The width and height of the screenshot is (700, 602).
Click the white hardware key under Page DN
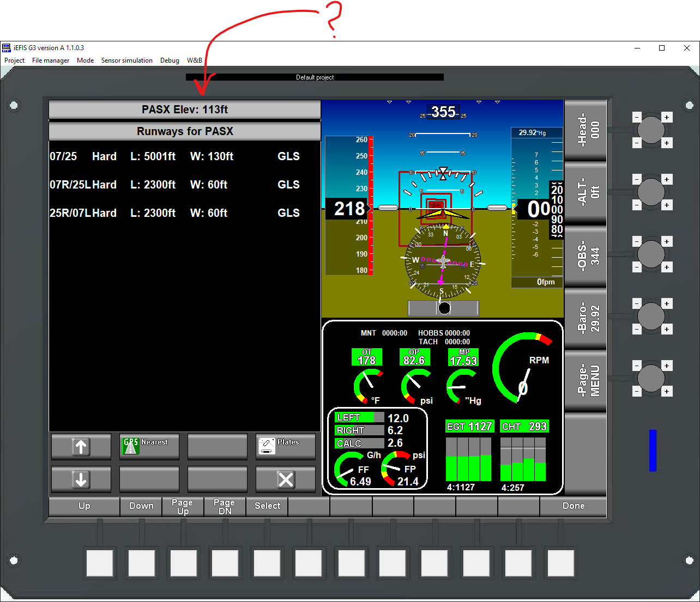[x=225, y=563]
